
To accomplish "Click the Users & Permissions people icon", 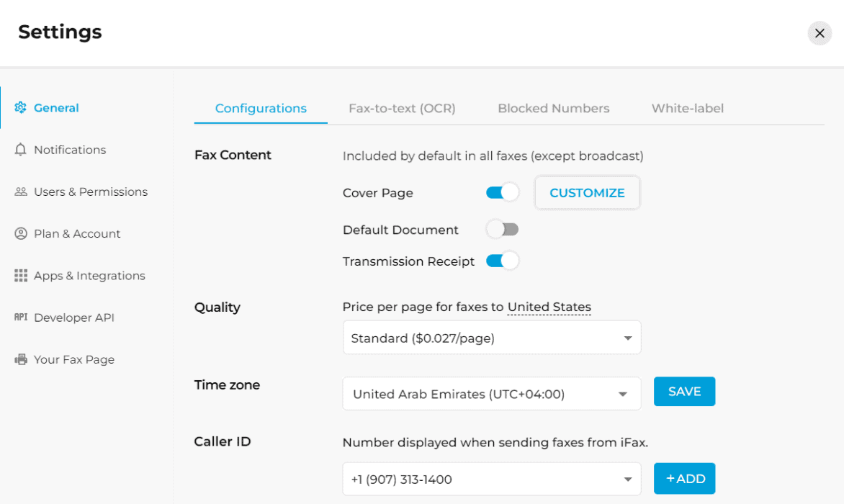I will [20, 192].
